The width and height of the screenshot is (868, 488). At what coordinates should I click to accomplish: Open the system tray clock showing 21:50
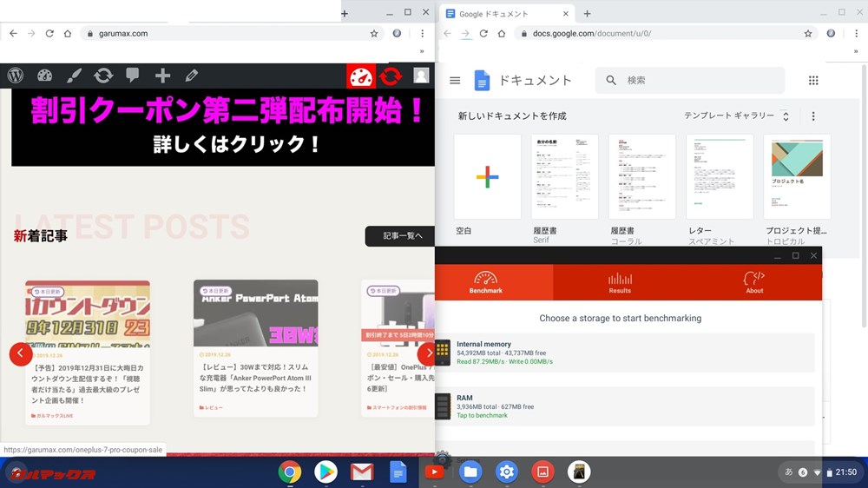[x=845, y=472]
